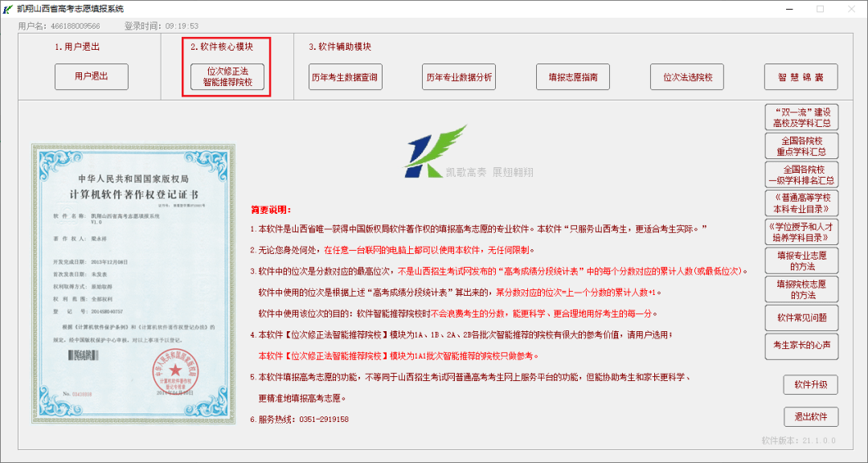Screen dimensions: 868x463
Task: Click service hotline 0351-2919158 text
Action: coord(323,420)
